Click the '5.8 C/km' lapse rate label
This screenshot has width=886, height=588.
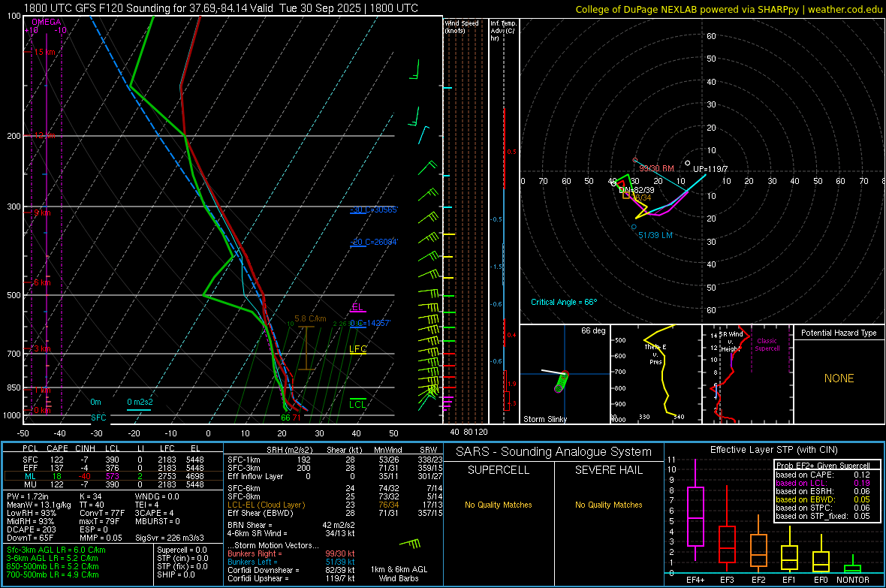(x=310, y=318)
